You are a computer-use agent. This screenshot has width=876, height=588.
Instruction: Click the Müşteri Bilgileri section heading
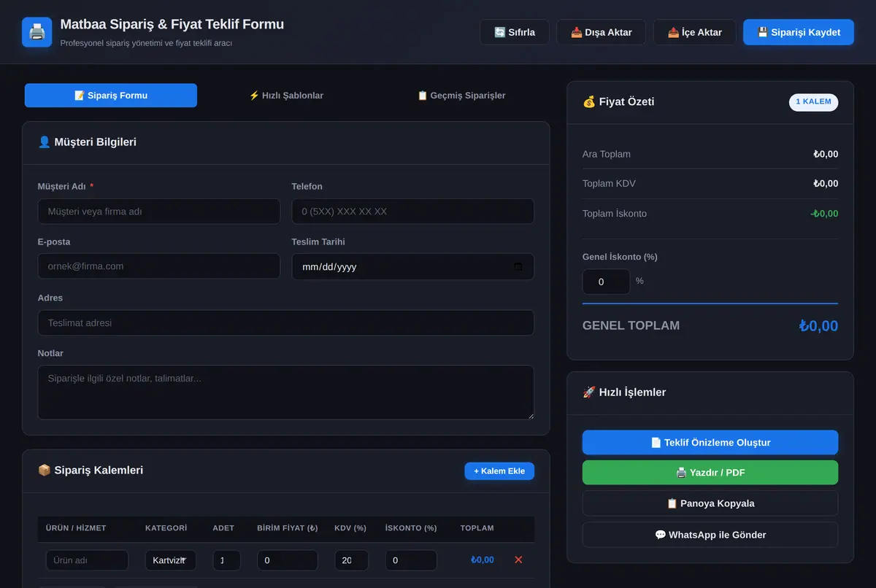tap(87, 142)
